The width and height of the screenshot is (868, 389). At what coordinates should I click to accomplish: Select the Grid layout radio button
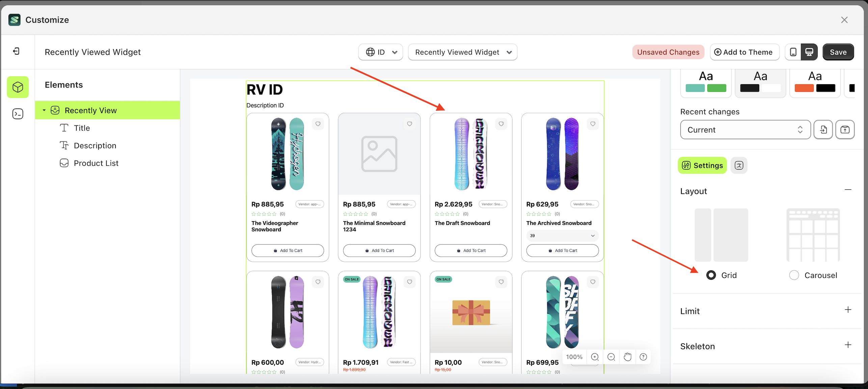tap(711, 275)
